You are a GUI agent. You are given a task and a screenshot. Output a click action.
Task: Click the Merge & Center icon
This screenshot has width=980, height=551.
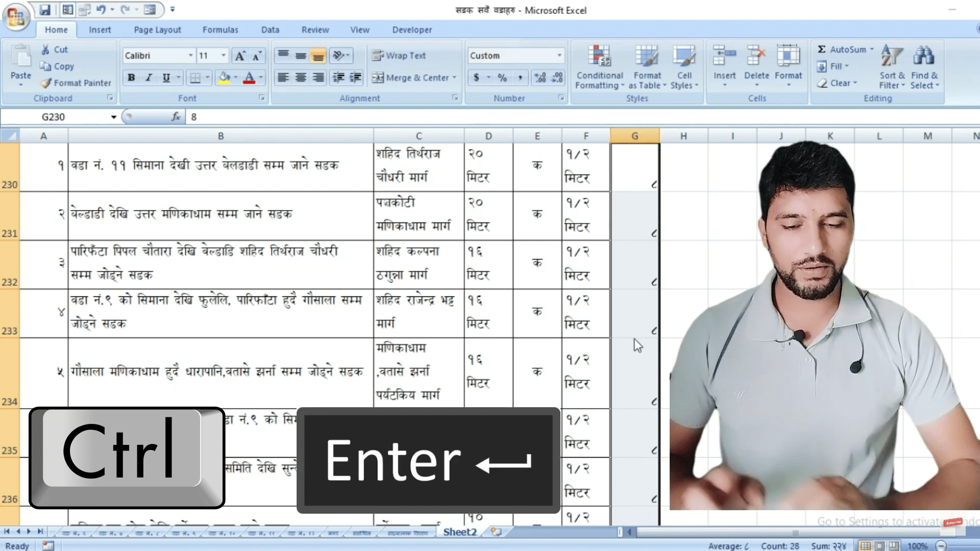(378, 78)
